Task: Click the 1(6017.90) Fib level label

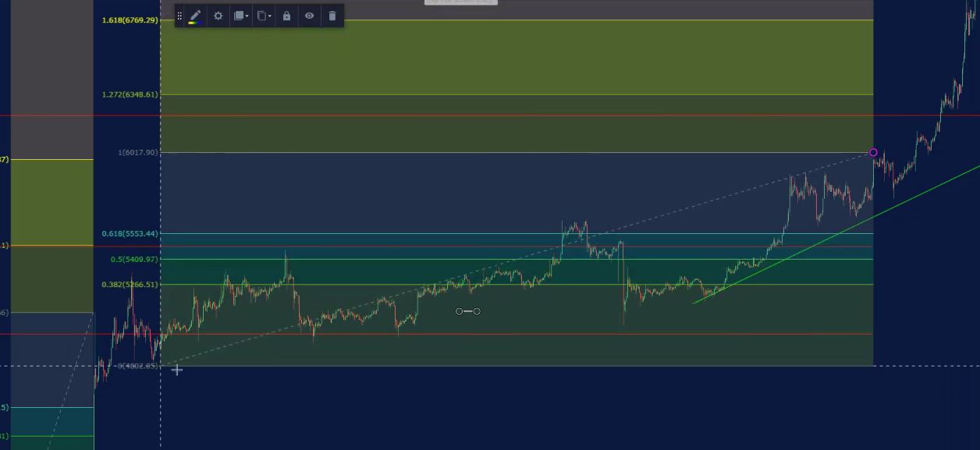Action: 137,152
